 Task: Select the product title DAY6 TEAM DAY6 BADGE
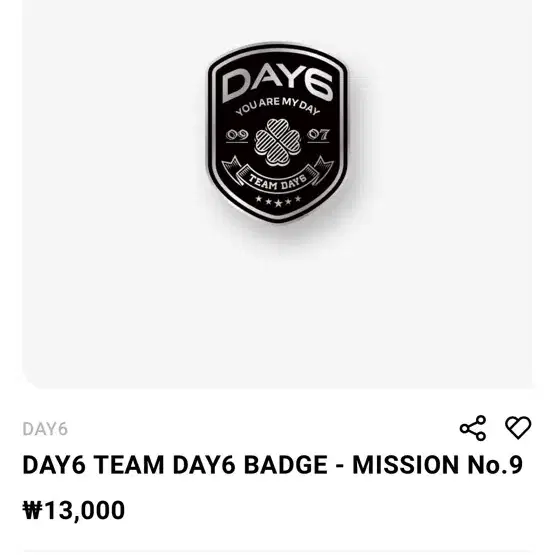click(x=273, y=465)
